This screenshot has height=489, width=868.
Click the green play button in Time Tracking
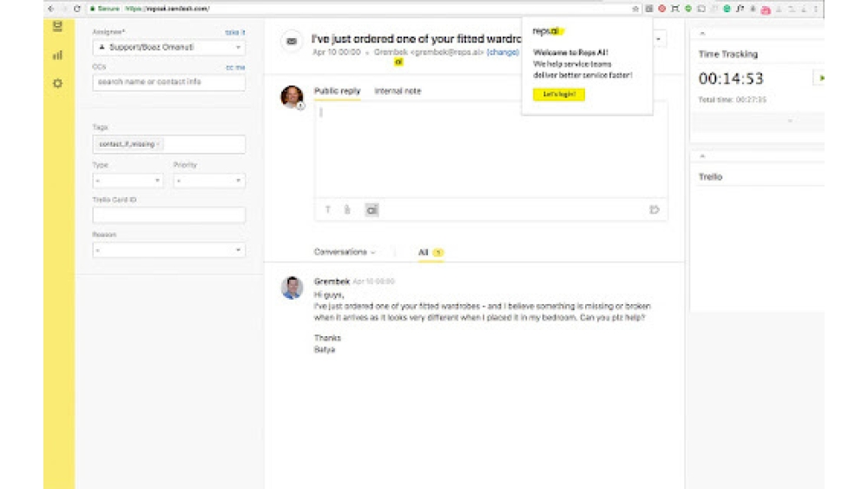(821, 78)
